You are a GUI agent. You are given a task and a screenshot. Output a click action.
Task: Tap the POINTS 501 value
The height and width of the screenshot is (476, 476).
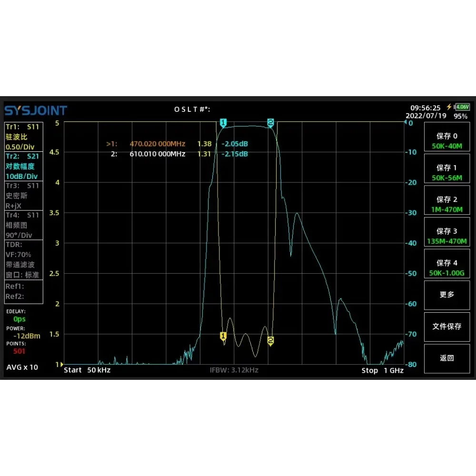(19, 351)
